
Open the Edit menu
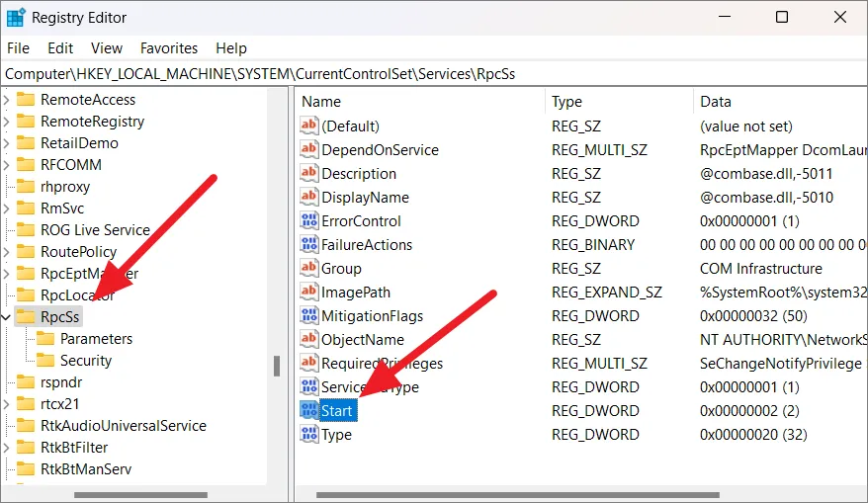click(60, 48)
